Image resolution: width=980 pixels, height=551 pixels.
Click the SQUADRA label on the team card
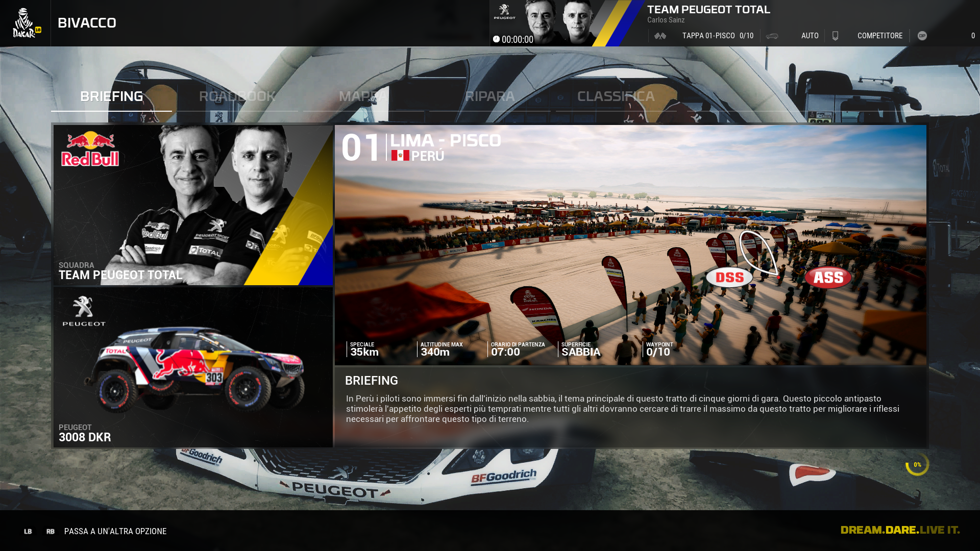click(77, 265)
